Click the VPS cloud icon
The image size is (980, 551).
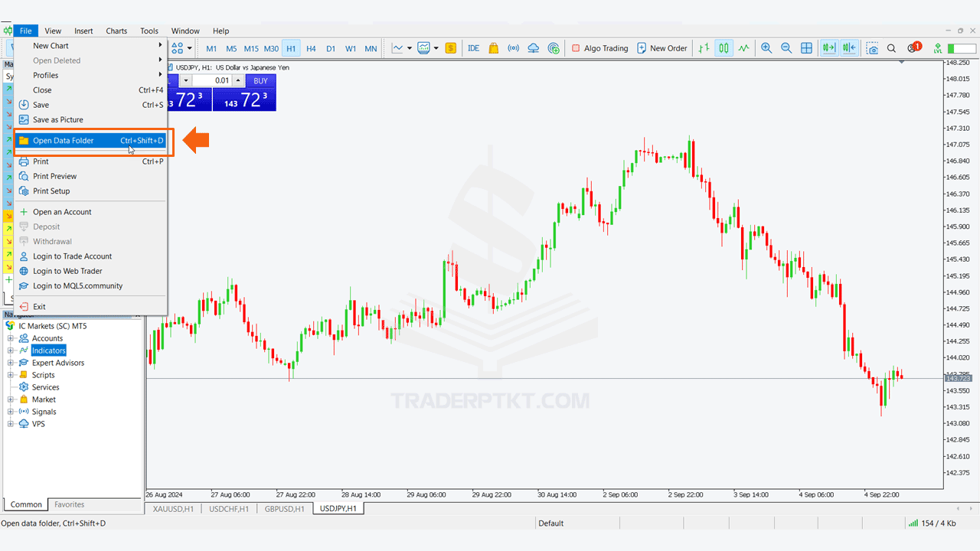click(534, 48)
